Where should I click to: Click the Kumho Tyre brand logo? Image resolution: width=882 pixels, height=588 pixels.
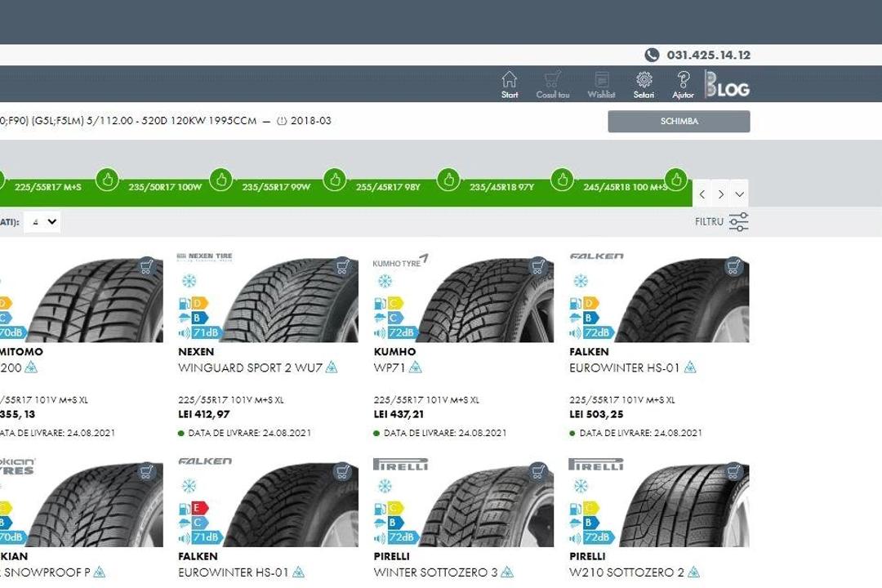tap(400, 261)
